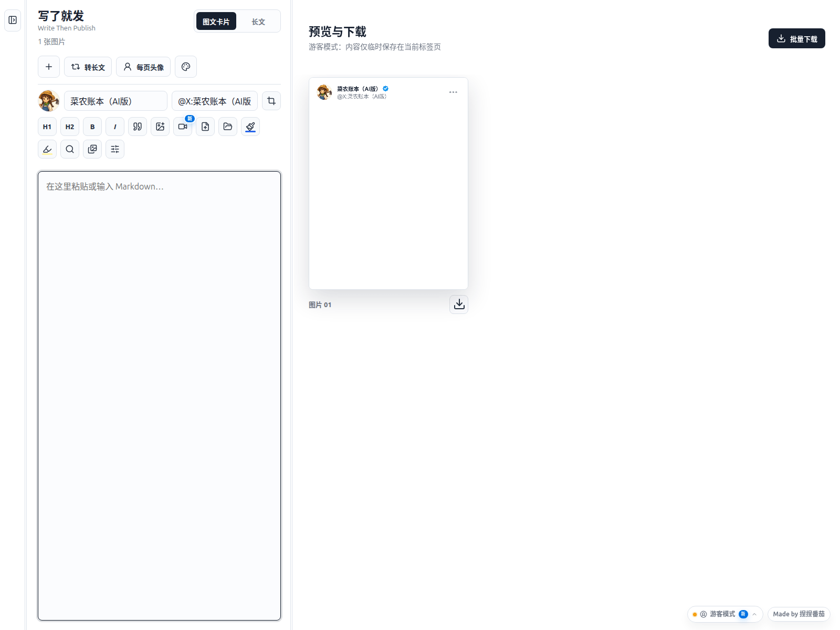
Task: Click the paintbrush icon with blue underline
Action: pyautogui.click(x=250, y=127)
